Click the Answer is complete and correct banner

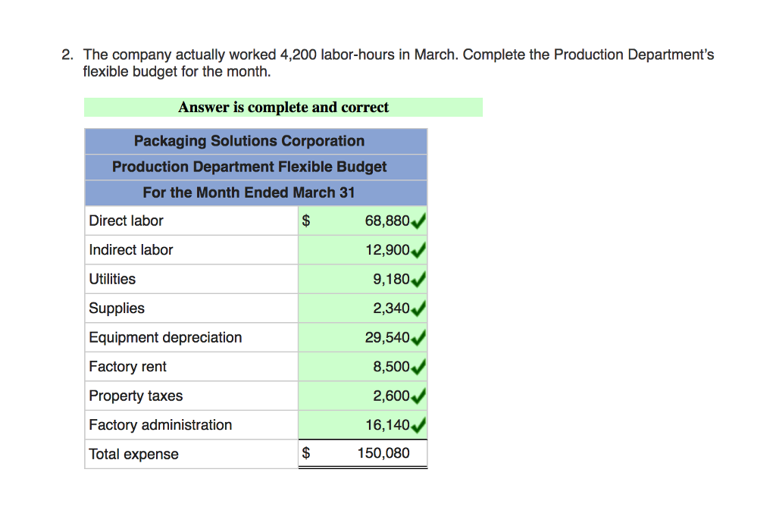(283, 107)
